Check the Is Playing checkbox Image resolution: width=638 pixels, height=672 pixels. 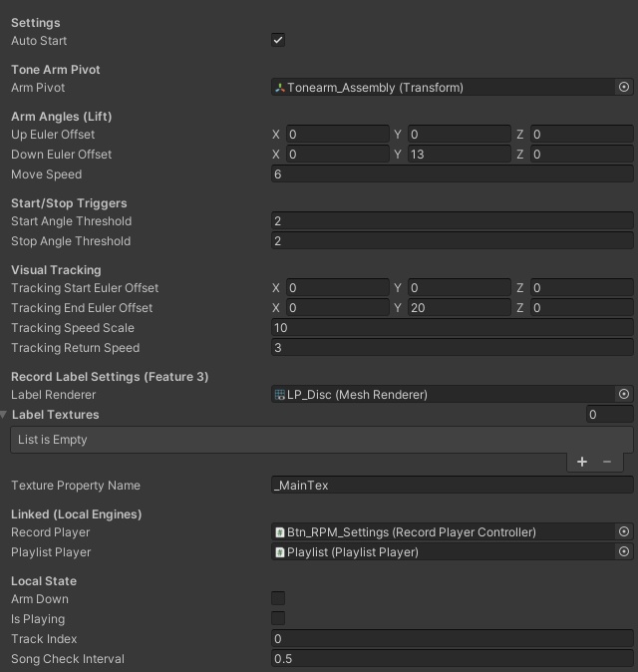(x=278, y=619)
